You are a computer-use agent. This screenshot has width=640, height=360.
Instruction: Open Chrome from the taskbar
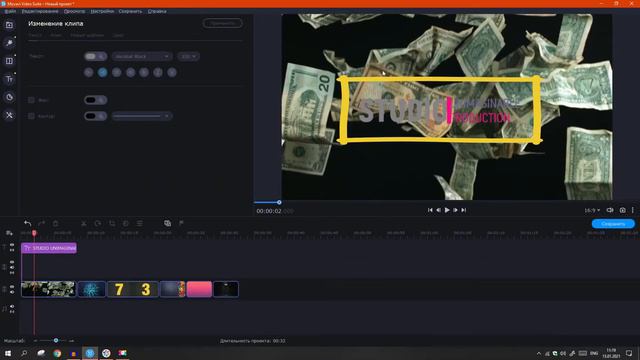point(57,353)
